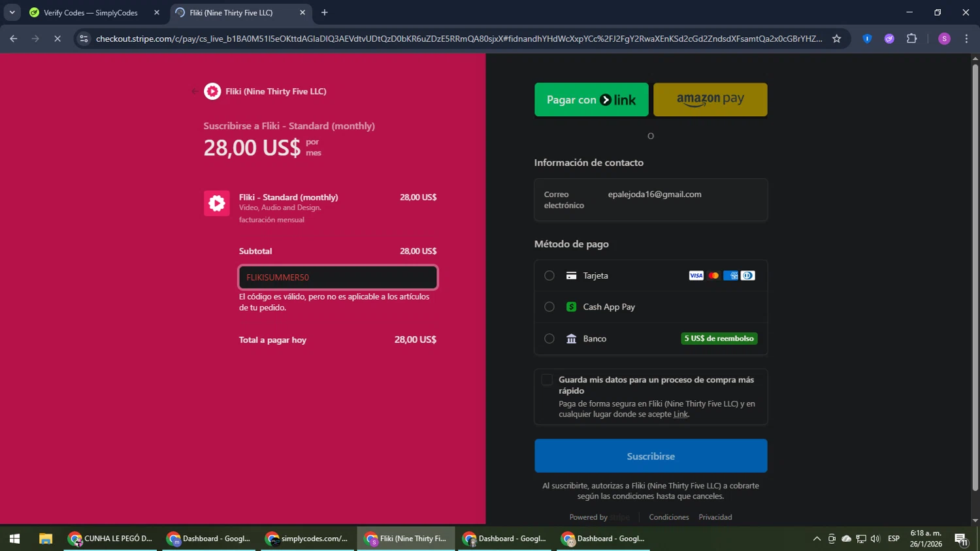Choose the Amazon Pay button
The height and width of the screenshot is (551, 980).
(710, 99)
